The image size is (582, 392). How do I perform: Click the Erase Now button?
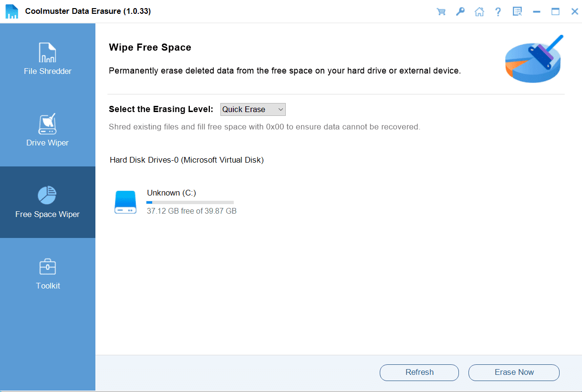pos(514,372)
